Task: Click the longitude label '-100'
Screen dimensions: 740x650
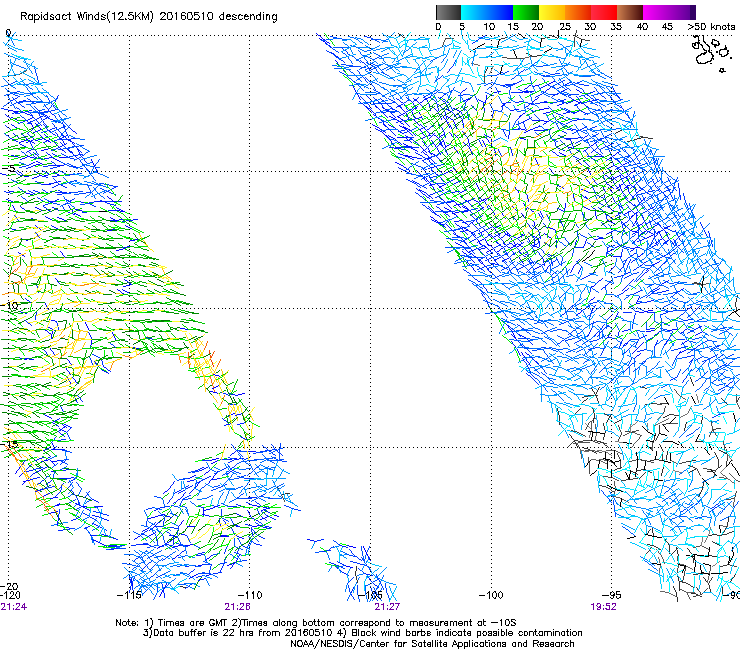Action: click(491, 595)
